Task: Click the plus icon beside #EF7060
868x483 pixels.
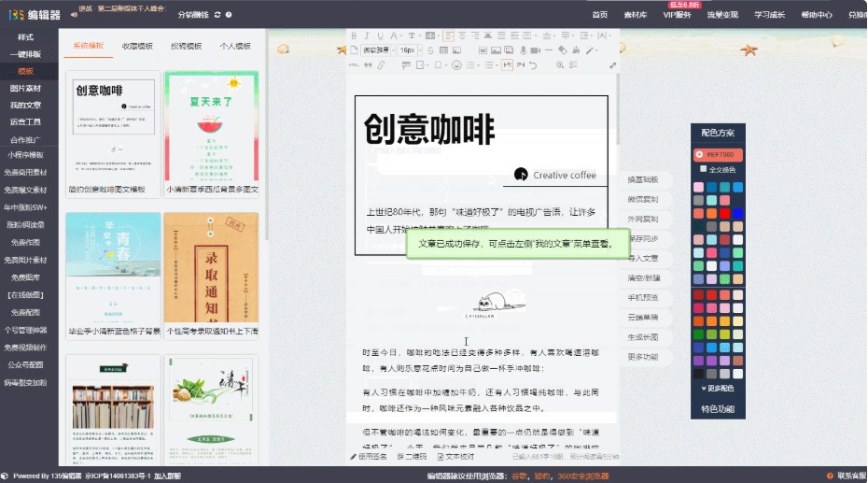Action: point(699,154)
